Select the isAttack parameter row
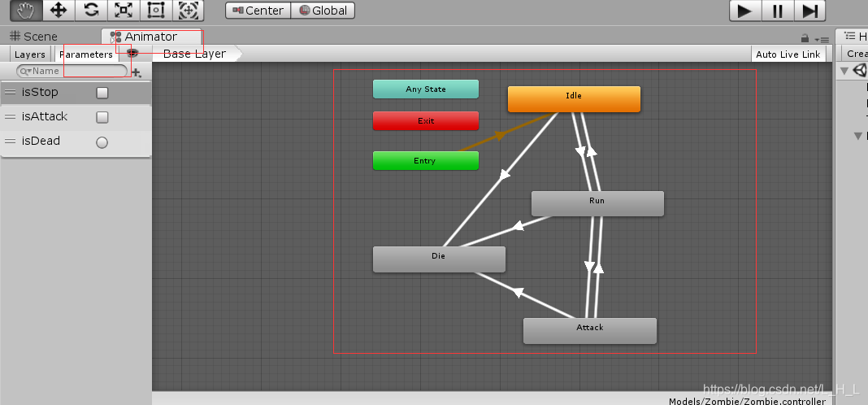Screen dimensions: 868x405 (x=76, y=117)
